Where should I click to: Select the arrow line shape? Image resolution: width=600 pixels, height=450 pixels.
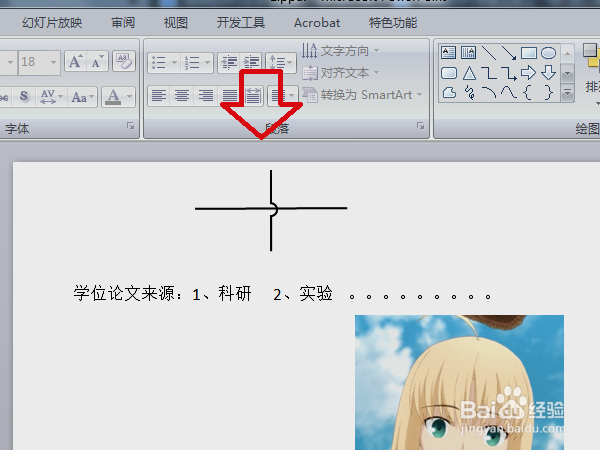tap(509, 53)
